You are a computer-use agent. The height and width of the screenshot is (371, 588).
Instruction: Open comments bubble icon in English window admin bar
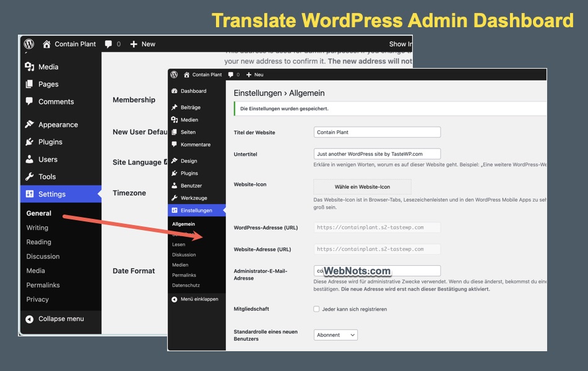pyautogui.click(x=108, y=45)
